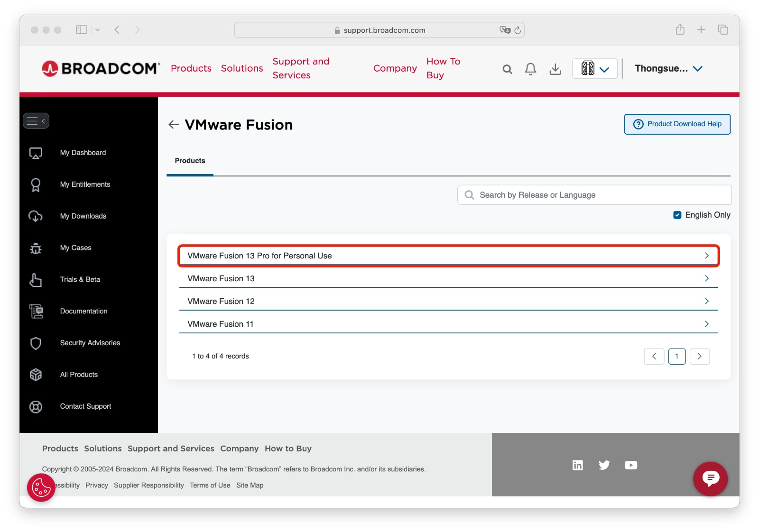
Task: Go to next page of records
Action: [700, 356]
